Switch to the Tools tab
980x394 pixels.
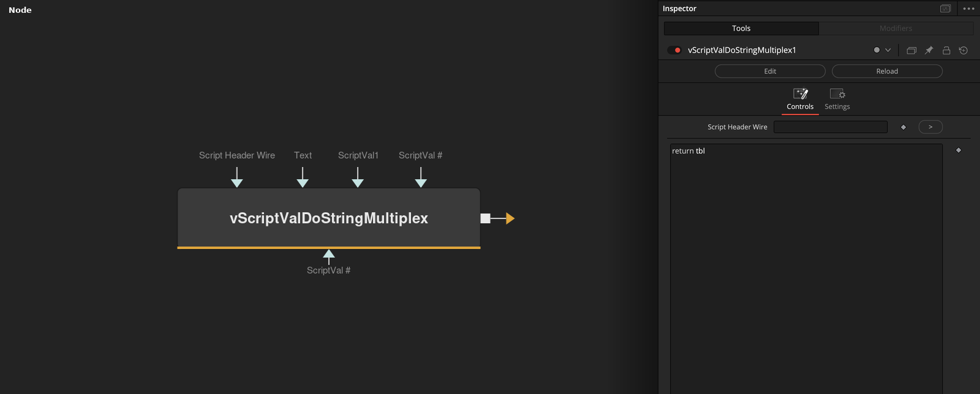pos(741,28)
